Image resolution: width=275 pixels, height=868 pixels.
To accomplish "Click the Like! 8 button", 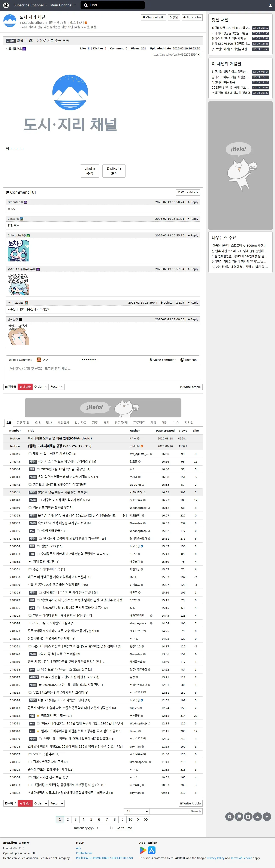I will [x=90, y=171].
